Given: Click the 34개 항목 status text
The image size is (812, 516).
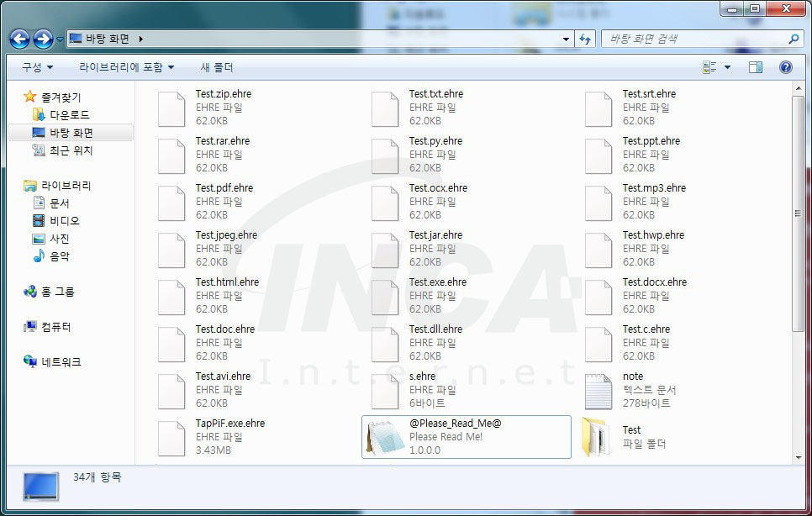Looking at the screenshot, I should click(x=97, y=477).
